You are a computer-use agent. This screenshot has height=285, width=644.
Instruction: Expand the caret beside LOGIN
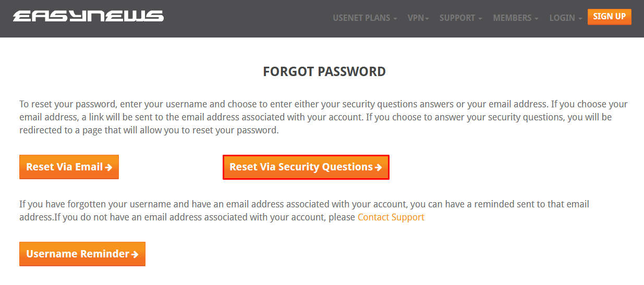tap(580, 19)
